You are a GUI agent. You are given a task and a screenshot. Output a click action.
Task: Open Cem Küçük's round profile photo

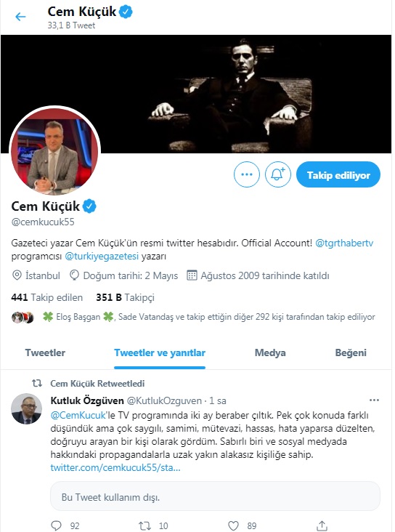(x=54, y=150)
